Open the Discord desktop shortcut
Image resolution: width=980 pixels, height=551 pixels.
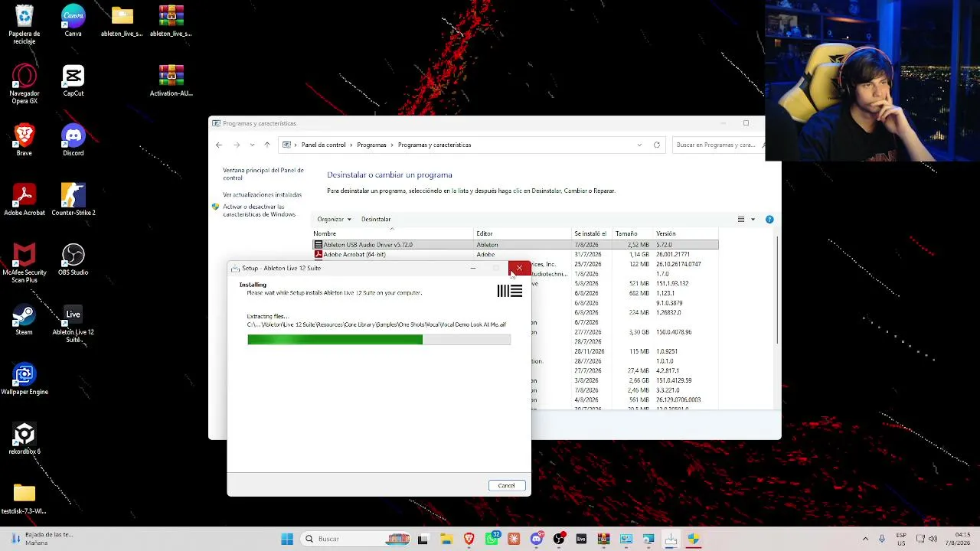click(73, 140)
